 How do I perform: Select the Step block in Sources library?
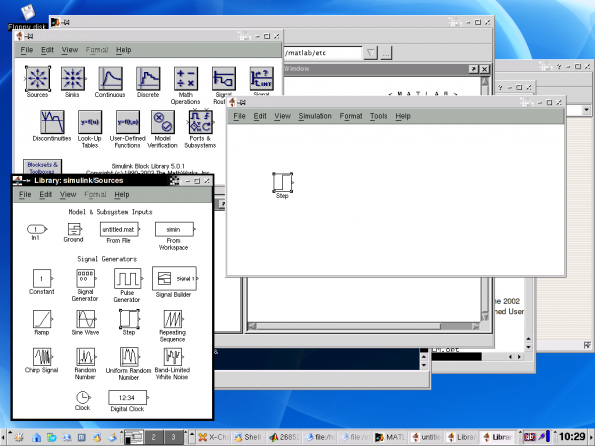[129, 319]
